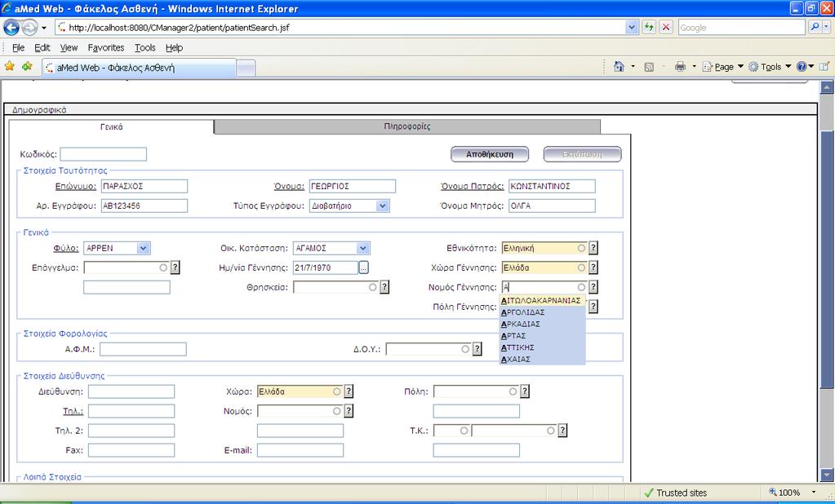835x504 pixels.
Task: Open the Page menu dropdown
Action: (x=722, y=67)
